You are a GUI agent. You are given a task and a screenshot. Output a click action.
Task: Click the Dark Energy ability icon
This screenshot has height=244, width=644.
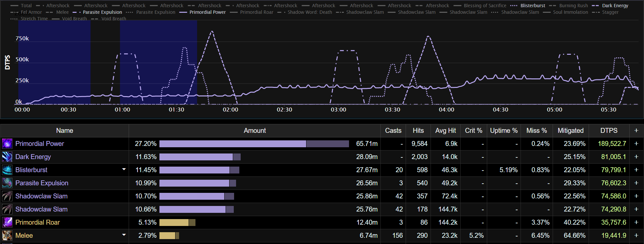pyautogui.click(x=7, y=157)
